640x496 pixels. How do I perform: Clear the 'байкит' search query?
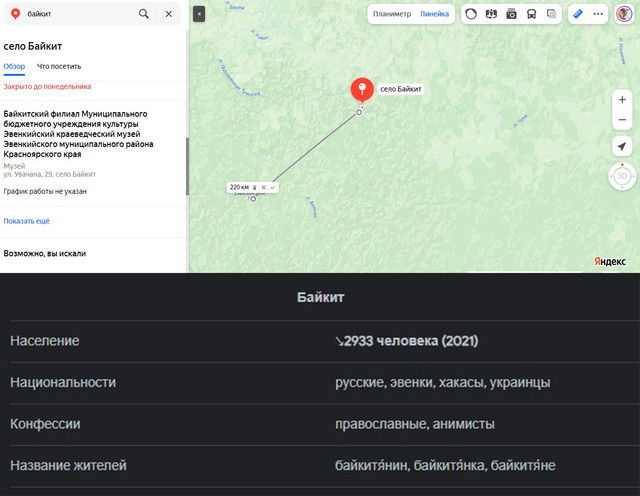pos(169,14)
